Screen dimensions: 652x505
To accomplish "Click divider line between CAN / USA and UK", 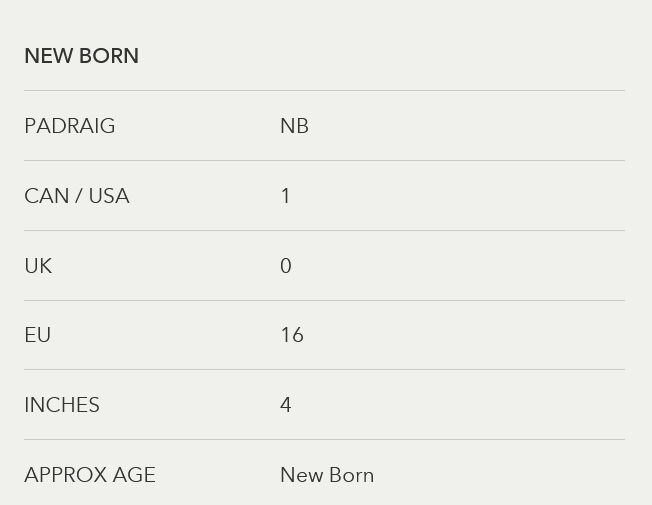I will 324,230.
